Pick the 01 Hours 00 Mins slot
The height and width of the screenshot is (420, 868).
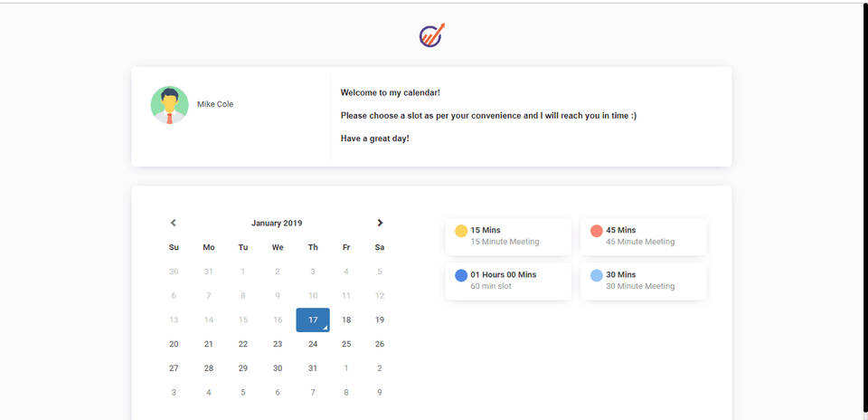click(x=508, y=281)
